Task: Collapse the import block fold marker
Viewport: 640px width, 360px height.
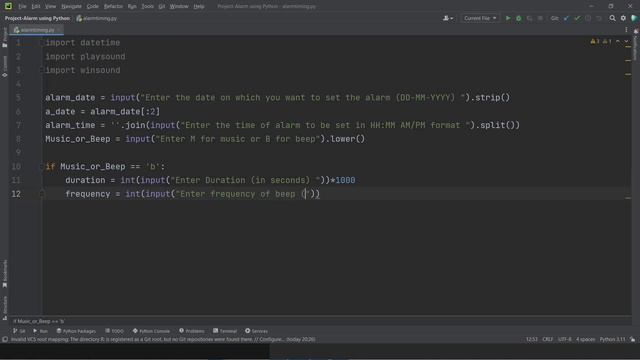Action: (42, 42)
